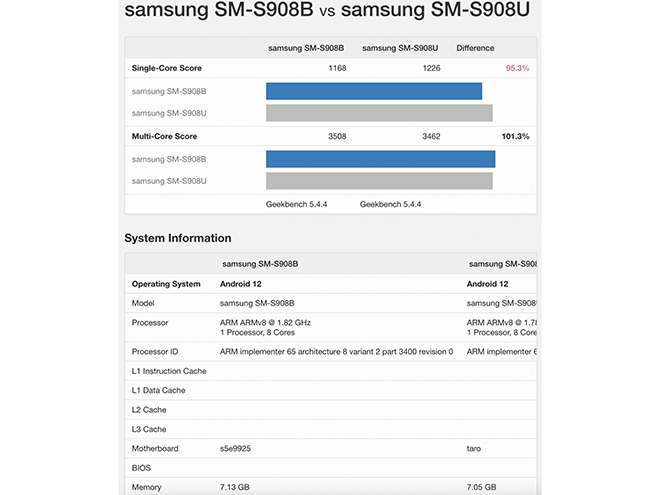Click the gray Single-Core score bar
660x495 pixels.
coord(379,113)
